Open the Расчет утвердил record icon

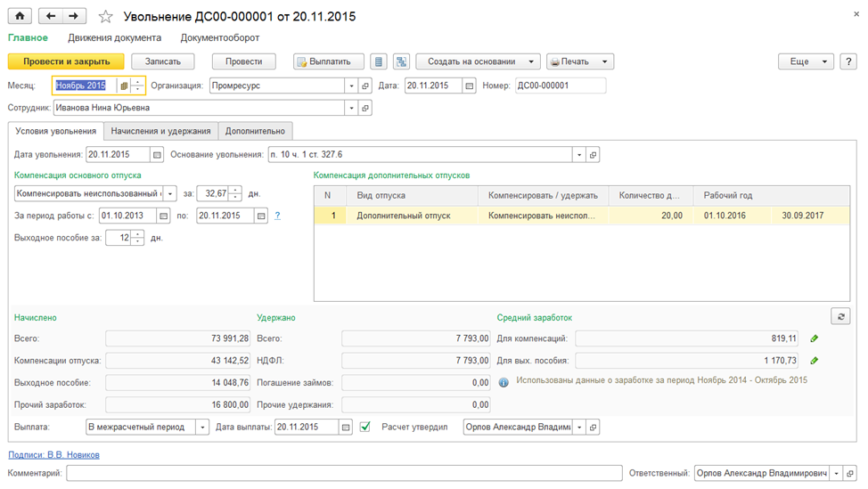(593, 427)
